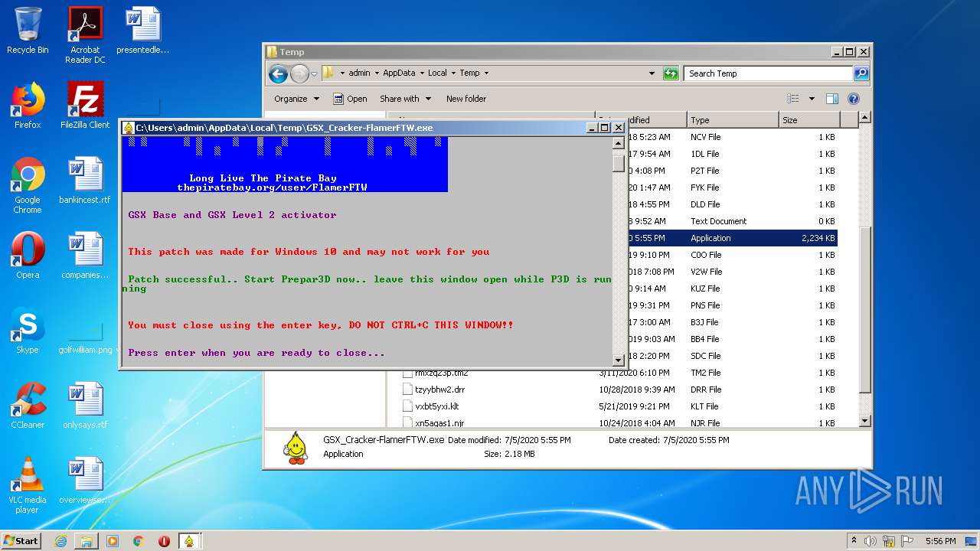This screenshot has height=551, width=980.
Task: Select the GSX Cracker taskbar button
Action: click(x=189, y=541)
